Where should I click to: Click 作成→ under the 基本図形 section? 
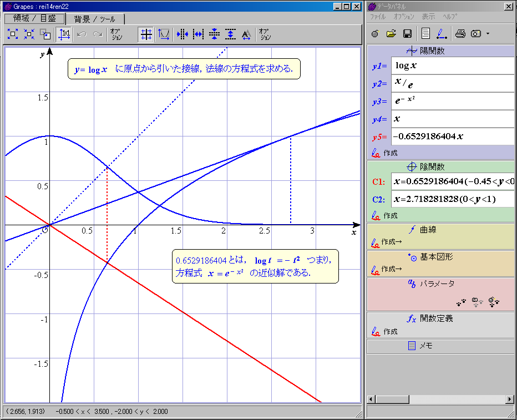tap(387, 270)
